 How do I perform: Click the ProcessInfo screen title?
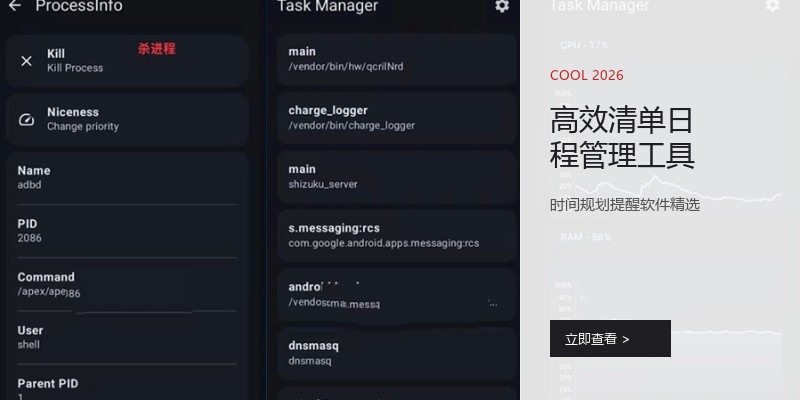pos(79,6)
